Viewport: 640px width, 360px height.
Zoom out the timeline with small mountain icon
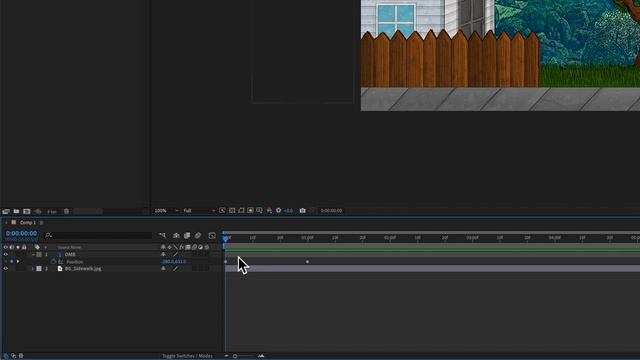point(227,356)
